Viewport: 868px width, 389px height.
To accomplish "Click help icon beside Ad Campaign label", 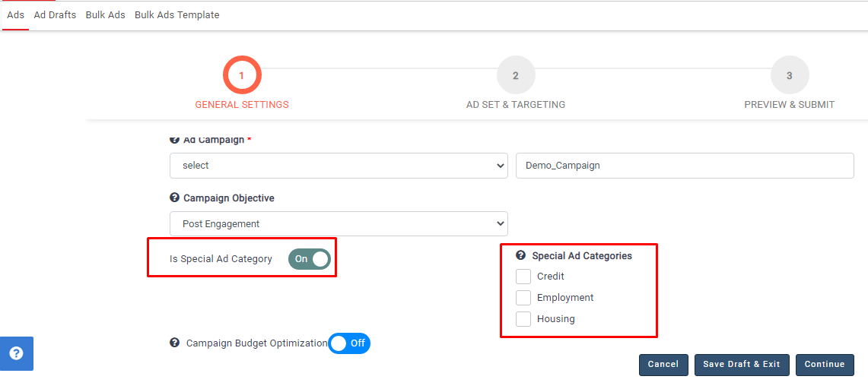I will [175, 140].
